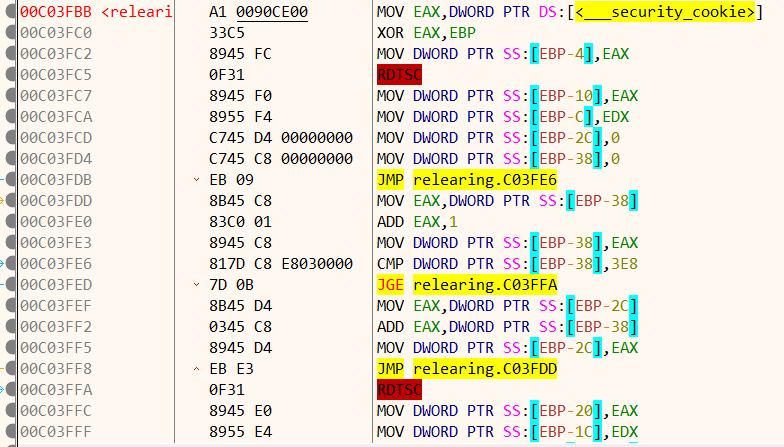This screenshot has height=447, width=784.
Task: Click the breakpoint bullet at 00C03FC0
Action: click(x=10, y=32)
